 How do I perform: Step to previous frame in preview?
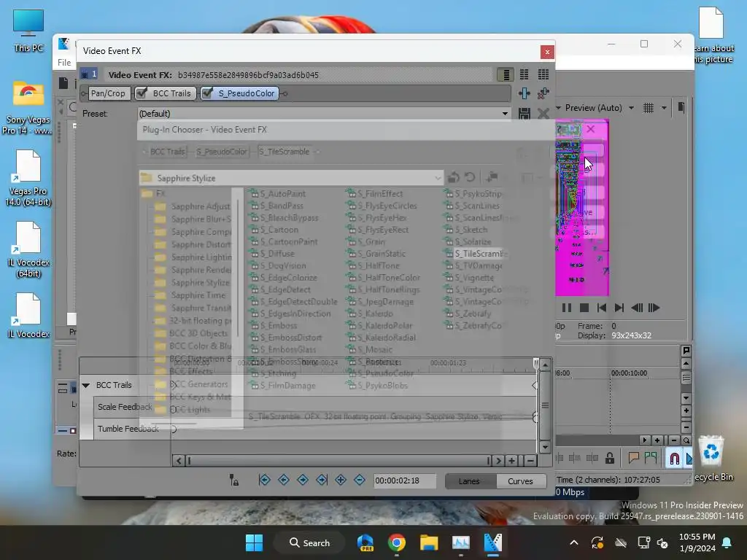point(637,308)
